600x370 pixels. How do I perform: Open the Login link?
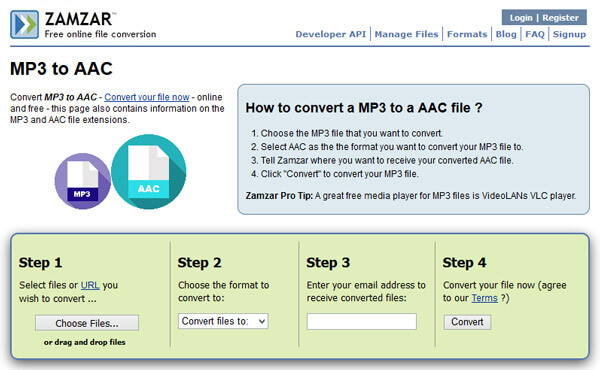click(x=521, y=18)
